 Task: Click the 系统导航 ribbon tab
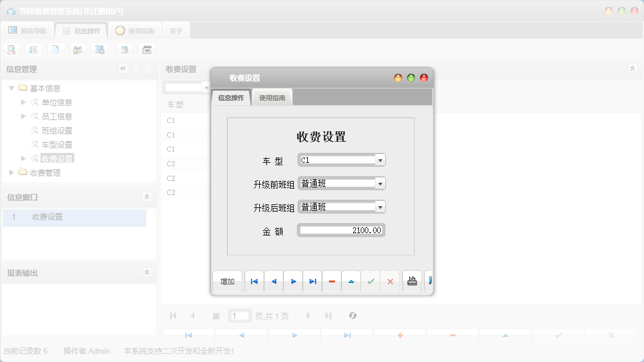27,30
